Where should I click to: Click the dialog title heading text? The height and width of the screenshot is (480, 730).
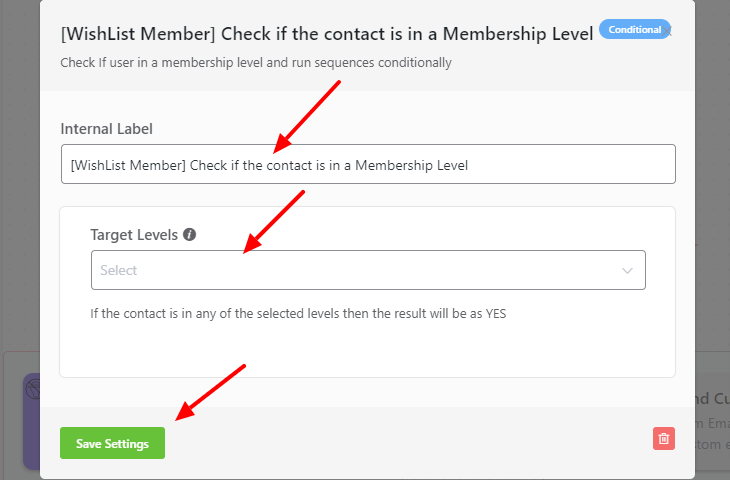pos(327,34)
